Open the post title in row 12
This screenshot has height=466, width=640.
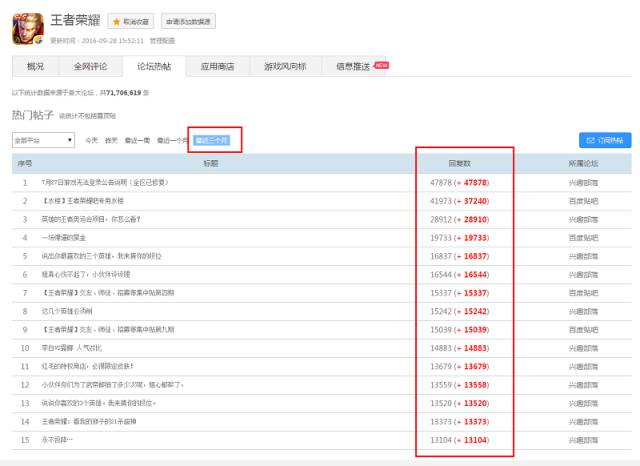click(112, 384)
